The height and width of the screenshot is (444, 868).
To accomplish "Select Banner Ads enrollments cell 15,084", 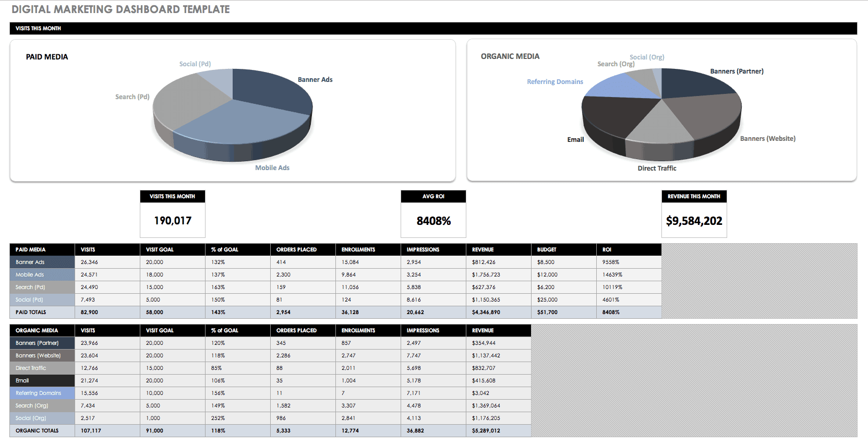I will coord(368,262).
